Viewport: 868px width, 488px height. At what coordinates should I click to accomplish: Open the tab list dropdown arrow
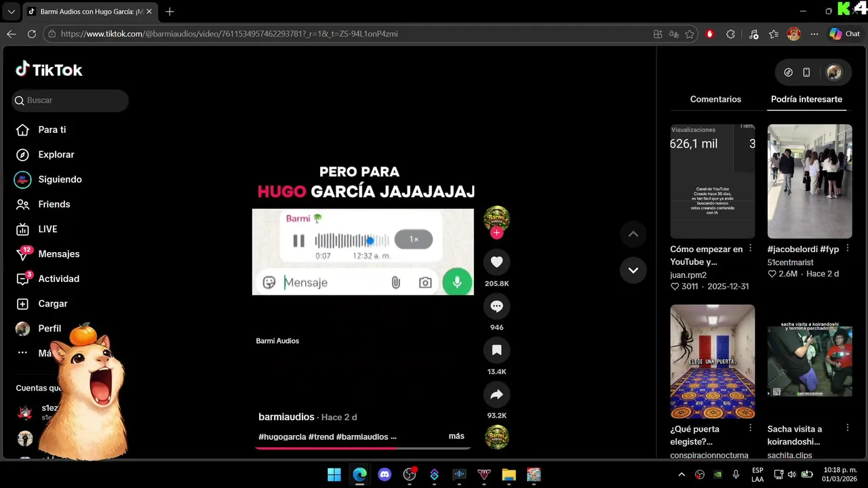coord(11,12)
